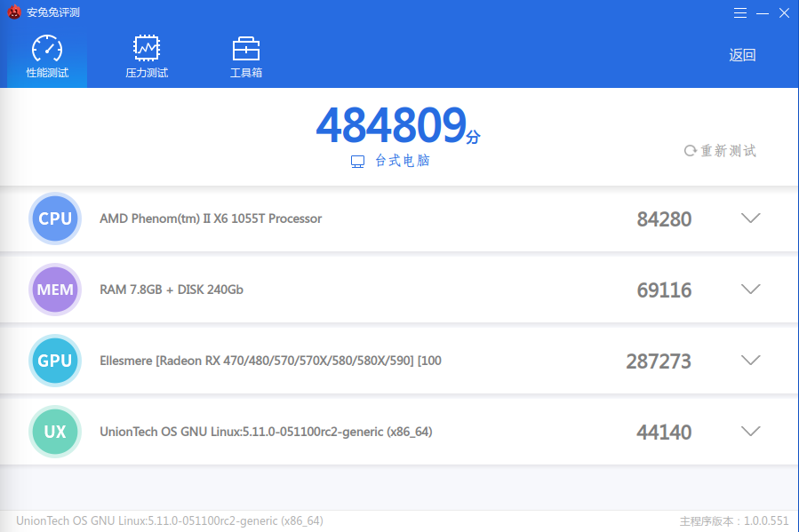
Task: Expand the UX score details chevron
Action: pyautogui.click(x=751, y=432)
